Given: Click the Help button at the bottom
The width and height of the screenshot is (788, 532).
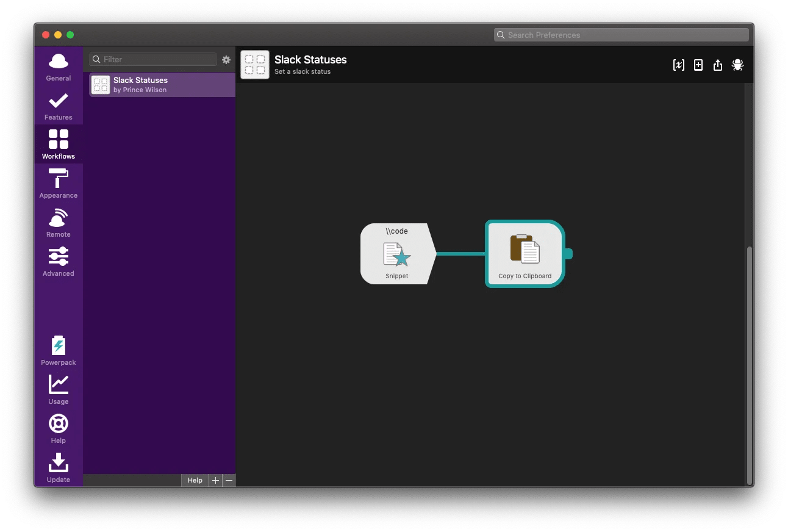Looking at the screenshot, I should point(195,480).
